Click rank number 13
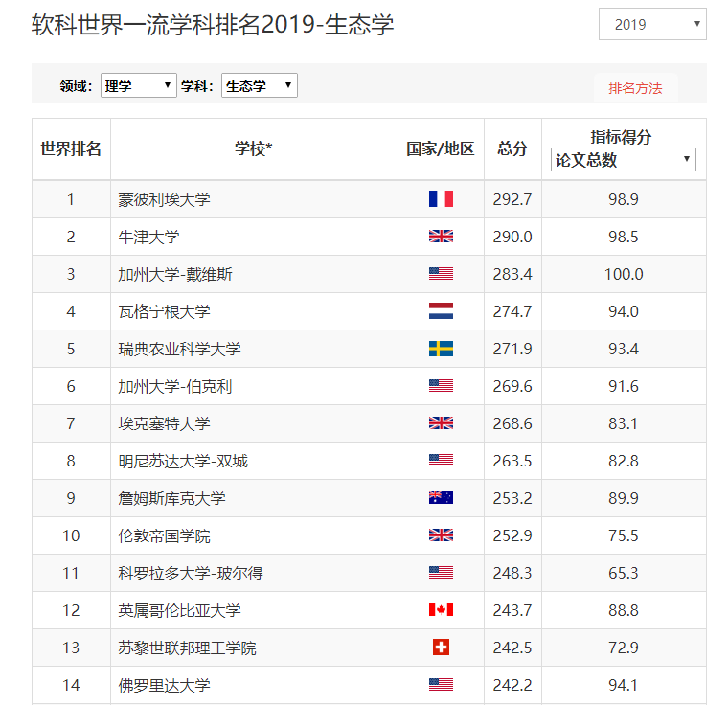The height and width of the screenshot is (705, 728). [x=71, y=648]
